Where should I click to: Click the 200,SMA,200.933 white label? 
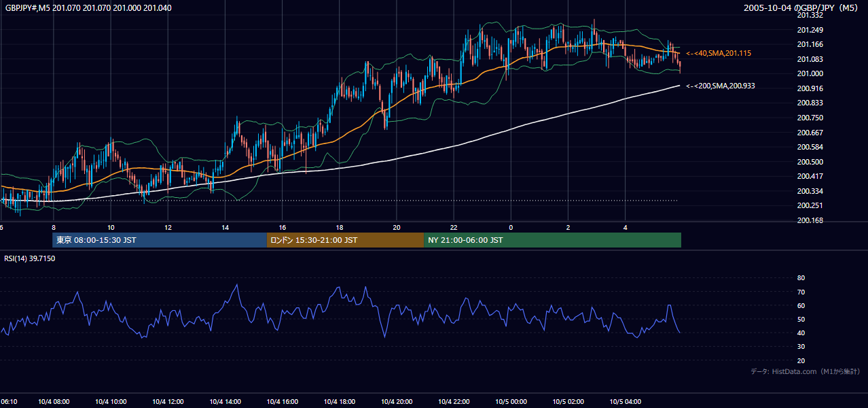[x=721, y=86]
